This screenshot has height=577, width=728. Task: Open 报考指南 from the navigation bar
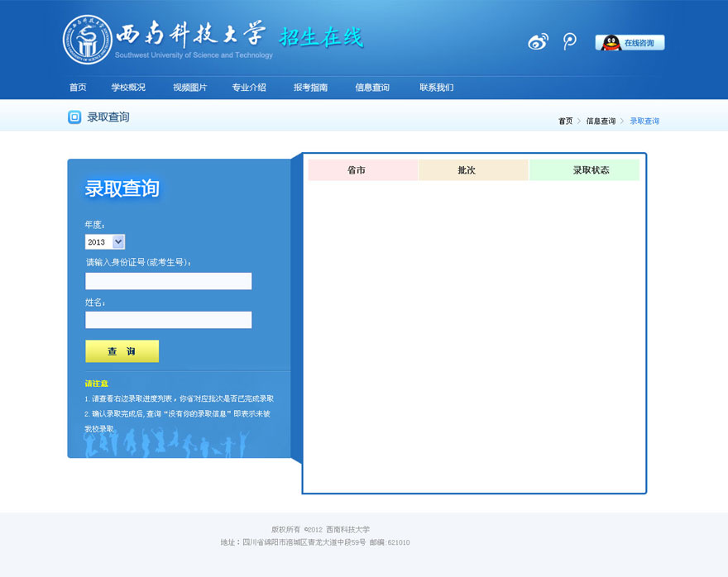pos(310,87)
